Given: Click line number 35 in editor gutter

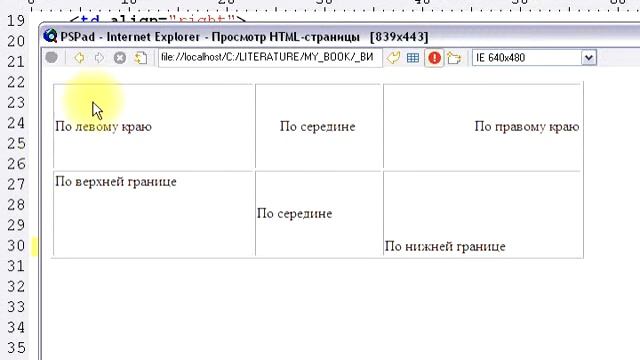Looking at the screenshot, I should [x=16, y=348].
